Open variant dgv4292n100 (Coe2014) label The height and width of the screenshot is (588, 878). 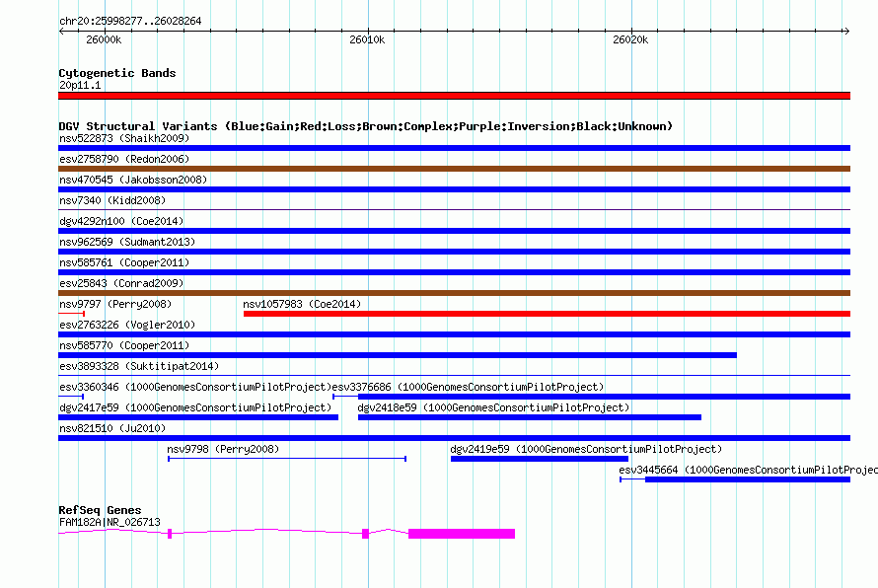pyautogui.click(x=121, y=221)
